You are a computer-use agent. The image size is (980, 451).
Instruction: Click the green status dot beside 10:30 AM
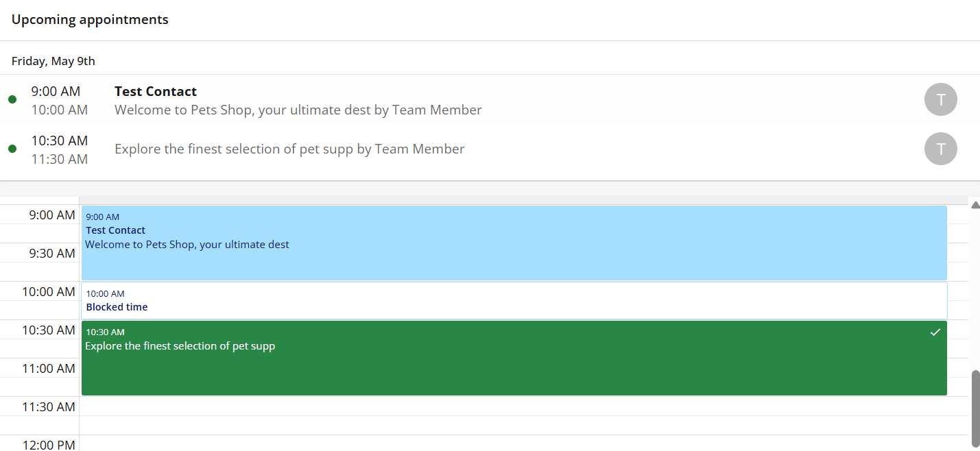pyautogui.click(x=12, y=149)
